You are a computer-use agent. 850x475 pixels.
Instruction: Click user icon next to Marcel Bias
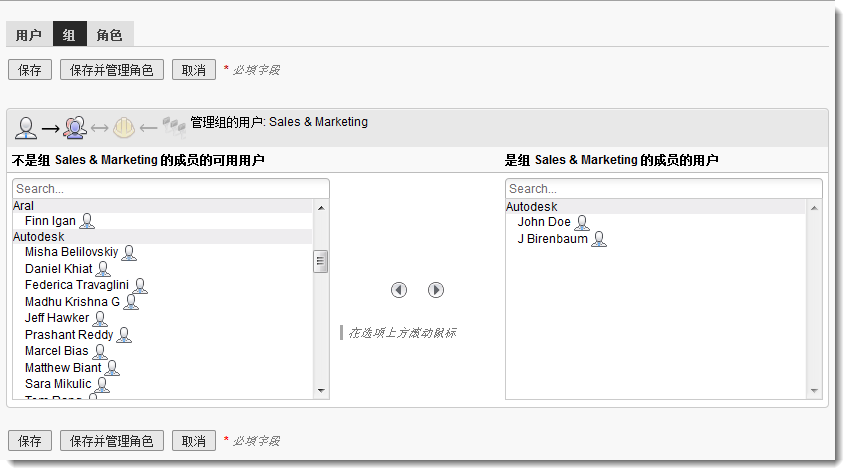coord(100,352)
